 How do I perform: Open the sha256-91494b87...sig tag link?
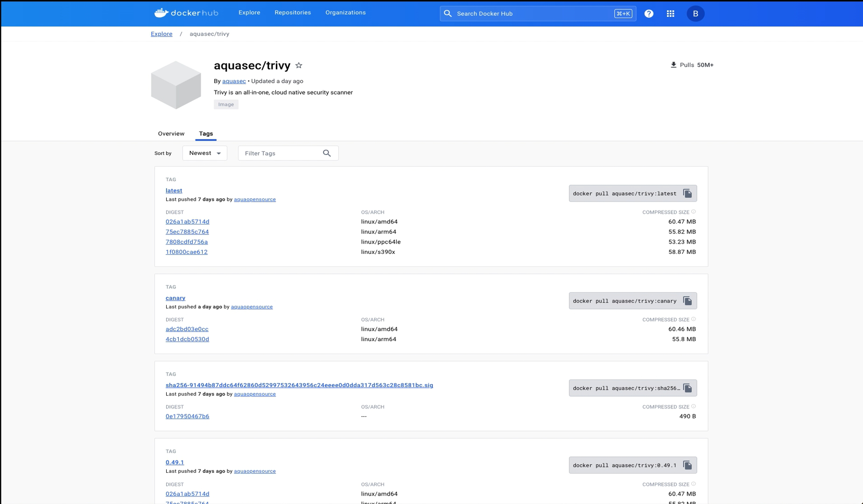(299, 385)
